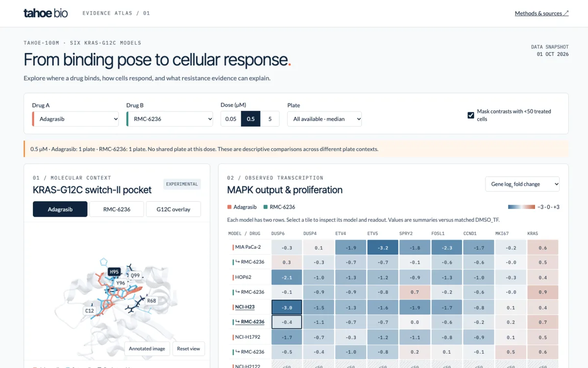This screenshot has height=368, width=588.
Task: Open the Drug A Adagrasib dropdown
Action: click(75, 119)
